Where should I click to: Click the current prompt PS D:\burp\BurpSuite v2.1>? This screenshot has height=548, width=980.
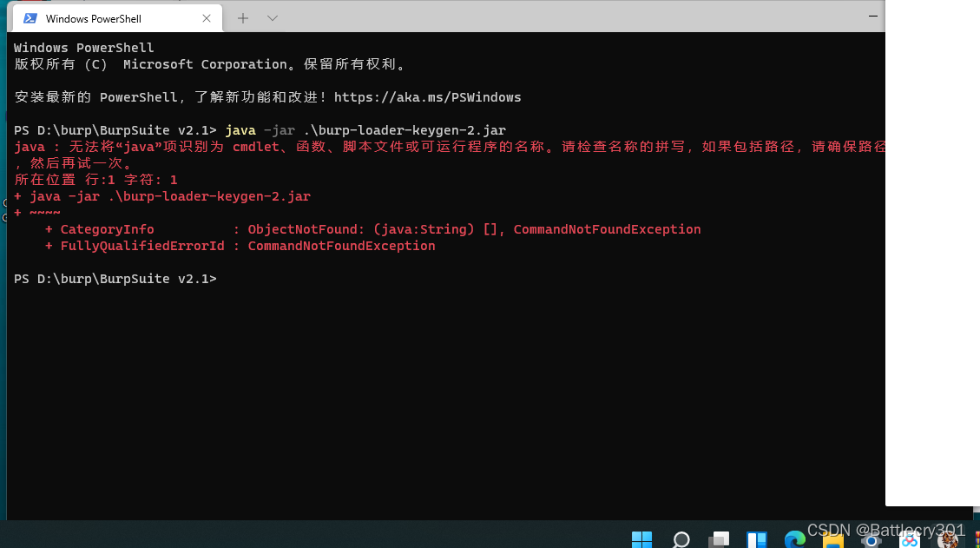click(115, 279)
